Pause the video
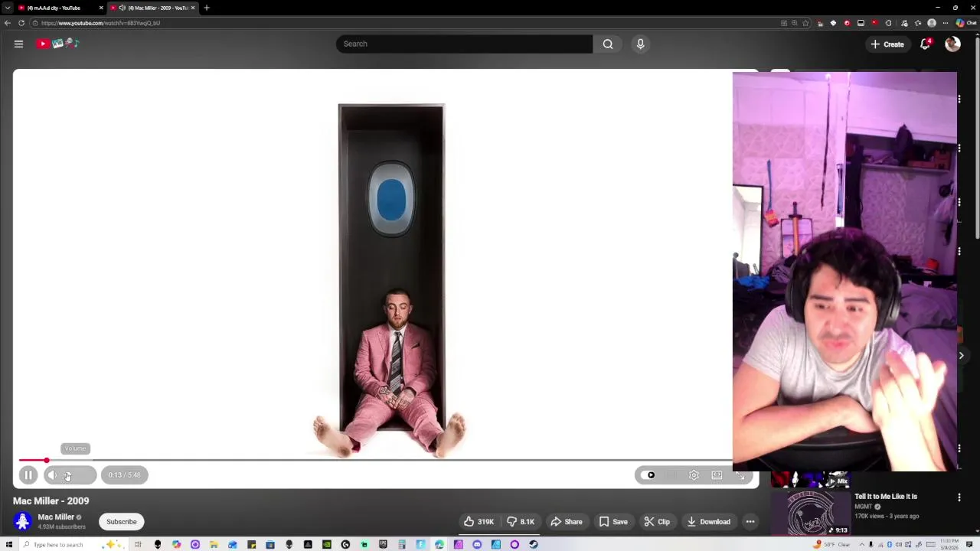980x551 pixels. pyautogui.click(x=28, y=475)
